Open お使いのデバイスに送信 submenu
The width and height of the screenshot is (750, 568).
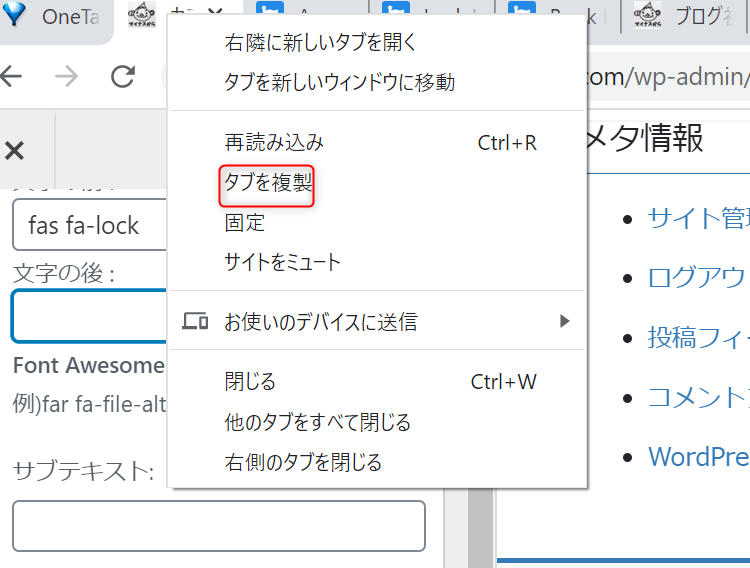tap(377, 322)
